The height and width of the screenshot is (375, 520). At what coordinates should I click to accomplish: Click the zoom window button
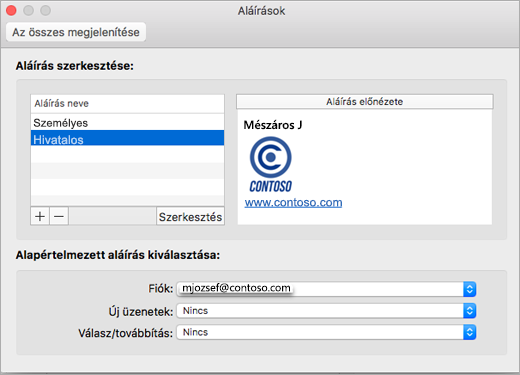(46, 11)
